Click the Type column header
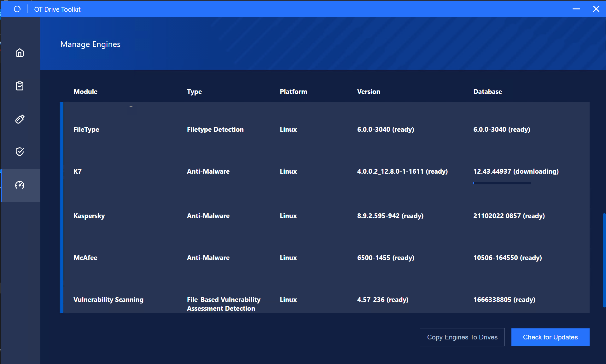This screenshot has width=606, height=364. click(194, 92)
